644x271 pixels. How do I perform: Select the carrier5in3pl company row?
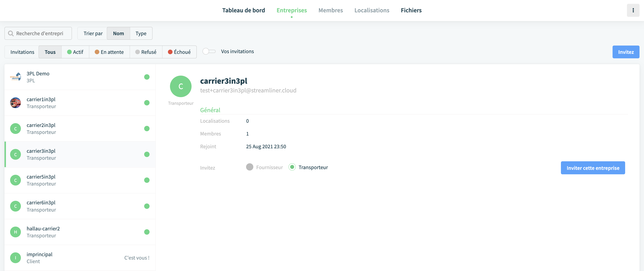(x=80, y=180)
